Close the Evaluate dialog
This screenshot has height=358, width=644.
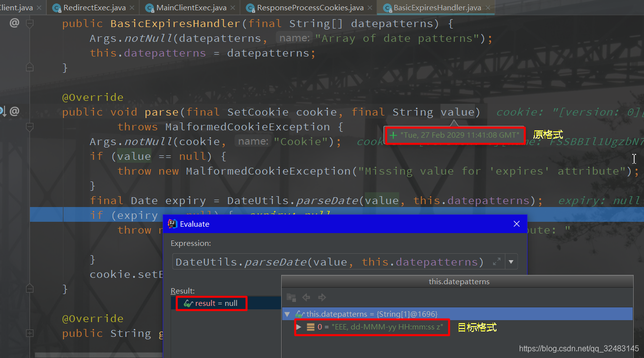(x=517, y=224)
